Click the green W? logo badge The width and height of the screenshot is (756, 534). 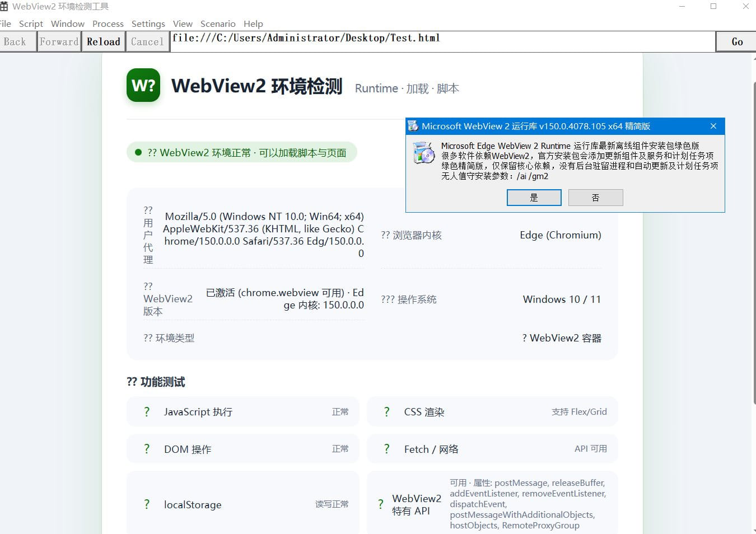(x=143, y=85)
